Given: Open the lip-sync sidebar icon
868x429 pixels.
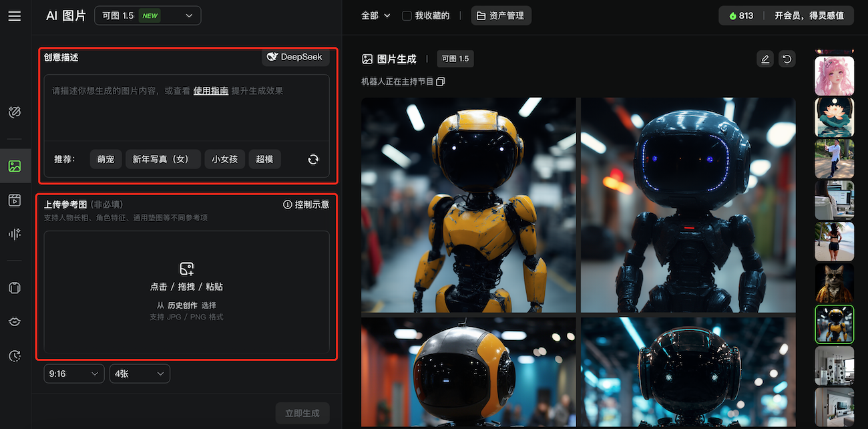Looking at the screenshot, I should pyautogui.click(x=15, y=322).
